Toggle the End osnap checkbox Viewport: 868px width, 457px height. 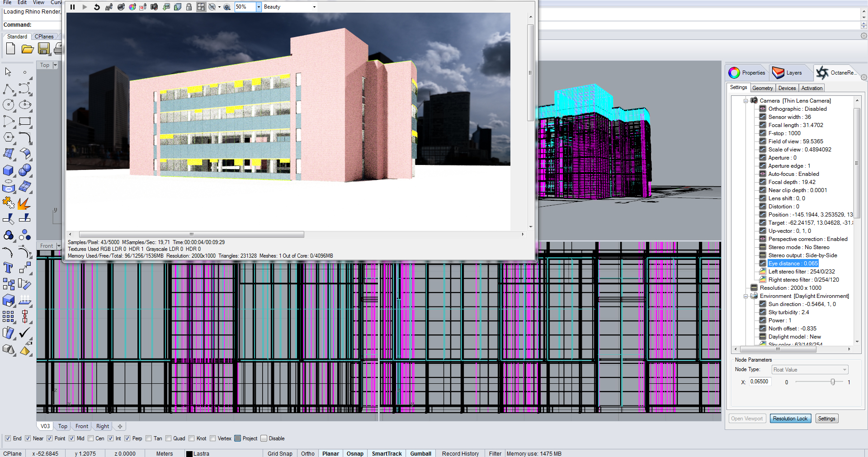point(8,438)
